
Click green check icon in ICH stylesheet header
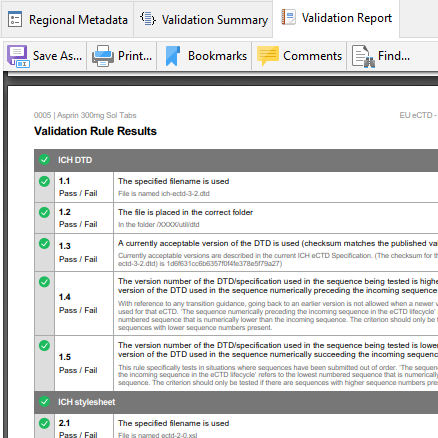pos(44,402)
